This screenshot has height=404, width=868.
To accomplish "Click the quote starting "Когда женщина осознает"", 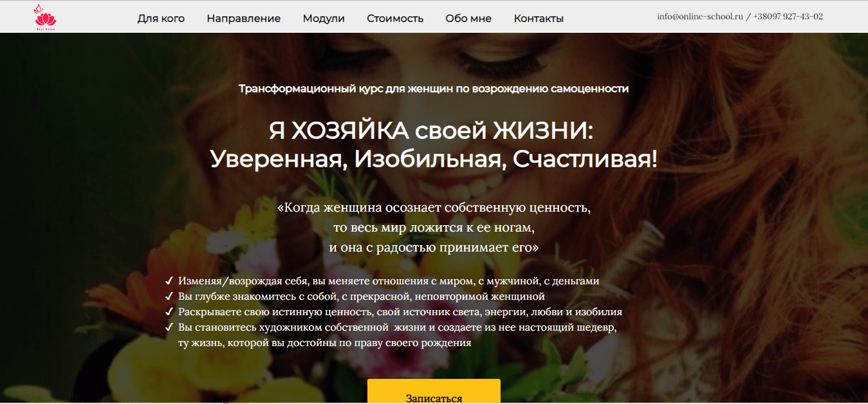I will point(434,208).
